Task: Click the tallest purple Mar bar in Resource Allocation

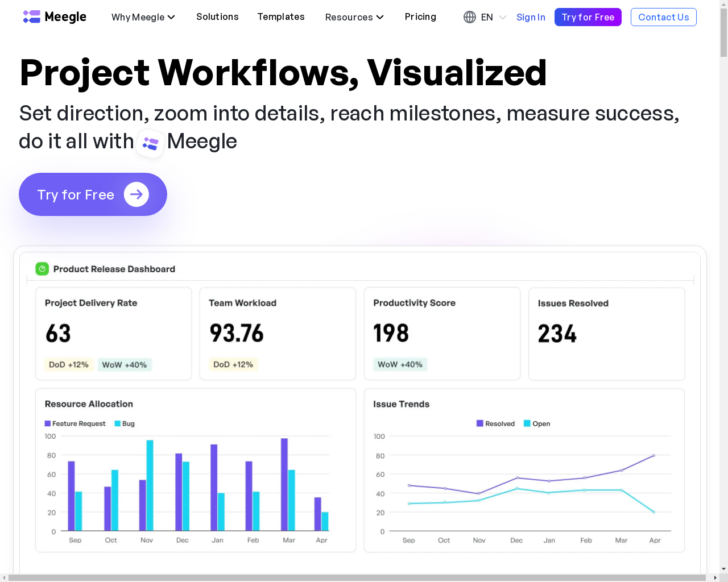Action: coord(284,484)
